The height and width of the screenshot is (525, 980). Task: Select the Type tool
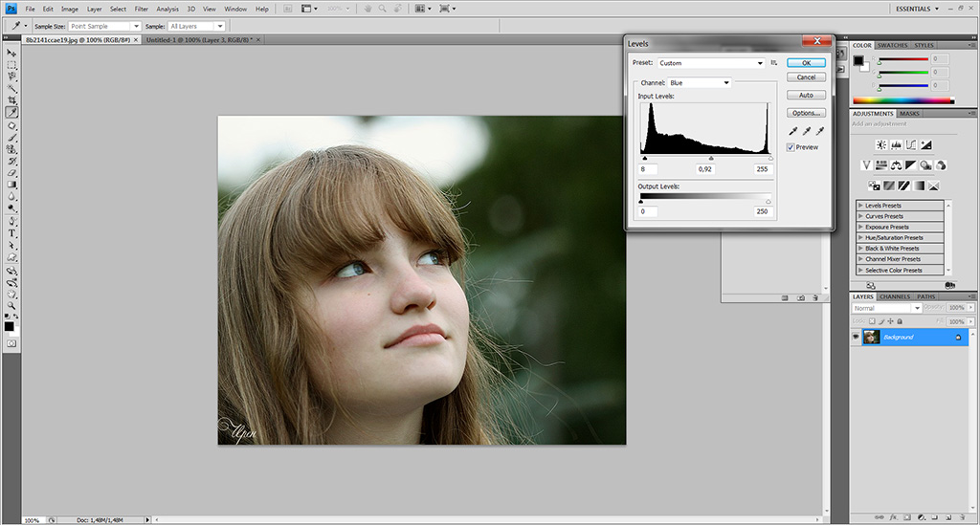click(x=11, y=232)
